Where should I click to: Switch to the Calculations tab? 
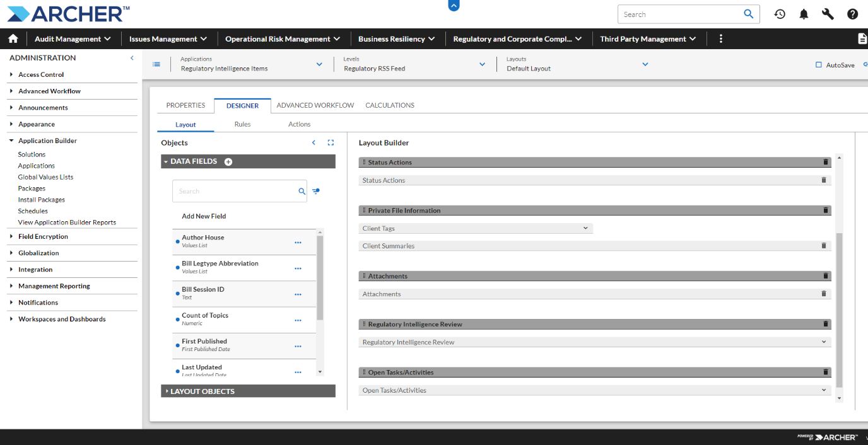pos(390,105)
